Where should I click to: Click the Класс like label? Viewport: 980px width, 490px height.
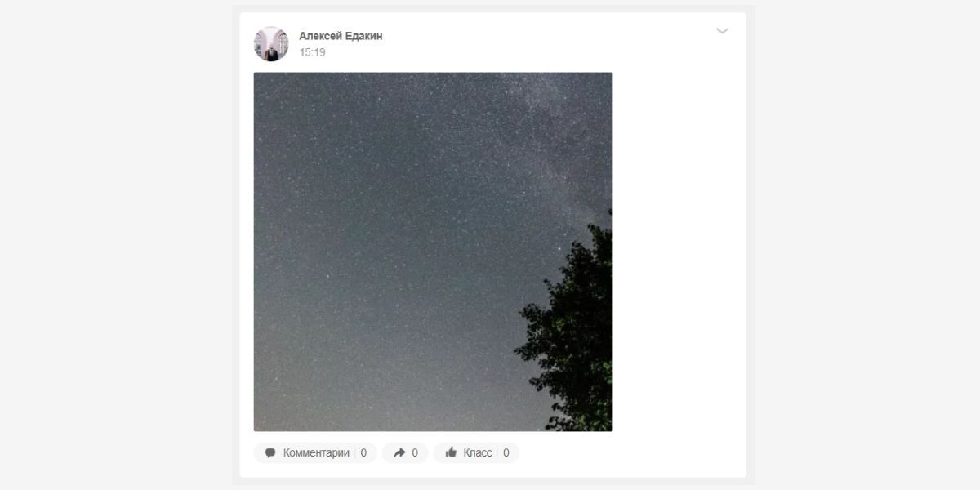coord(478,452)
